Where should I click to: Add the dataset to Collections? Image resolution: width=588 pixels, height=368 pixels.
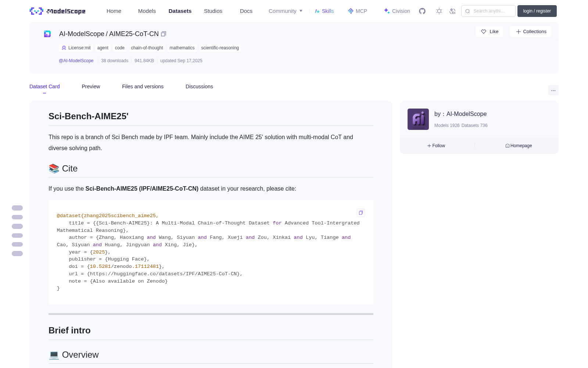pyautogui.click(x=531, y=32)
